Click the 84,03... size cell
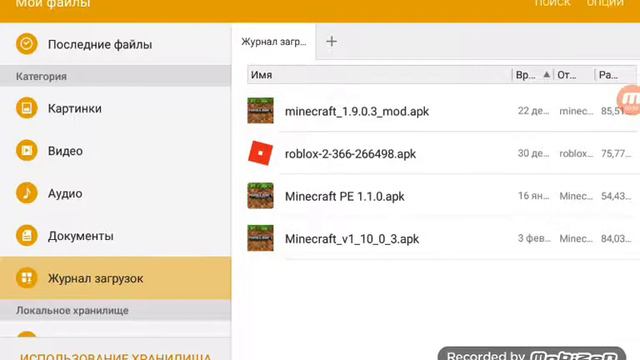The image size is (640, 360). coord(616,238)
